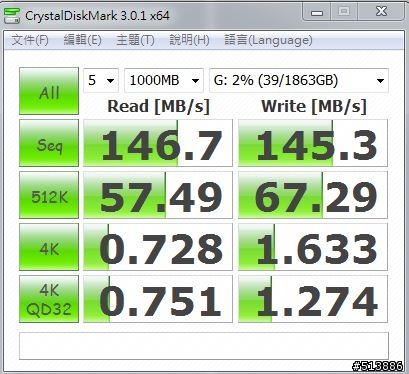Start the Seq sequential test
The width and height of the screenshot is (409, 374).
click(49, 143)
